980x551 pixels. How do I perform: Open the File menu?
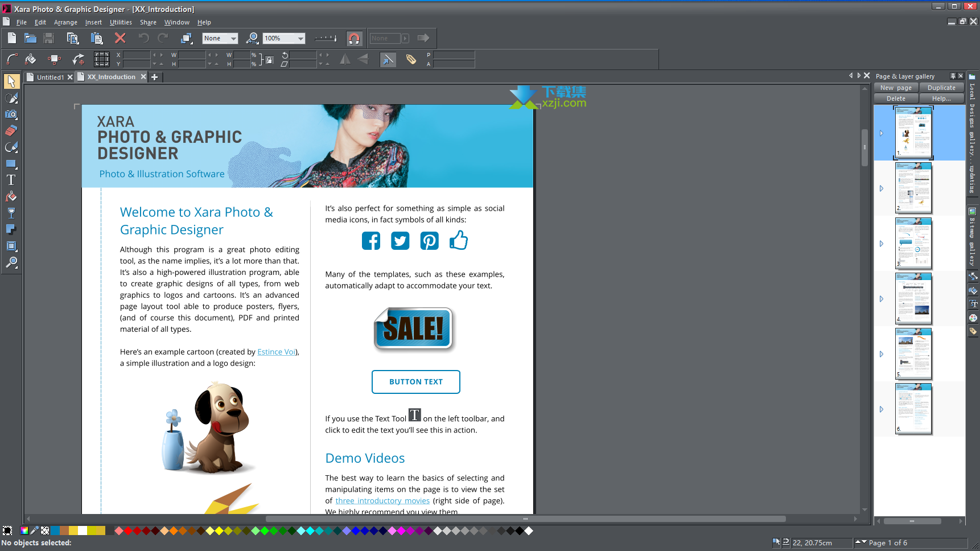(x=22, y=22)
